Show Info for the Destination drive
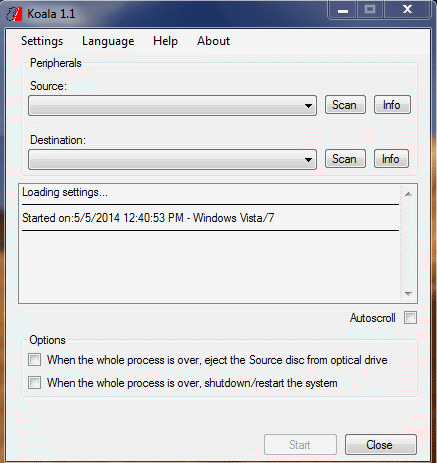The width and height of the screenshot is (437, 463). (x=391, y=159)
